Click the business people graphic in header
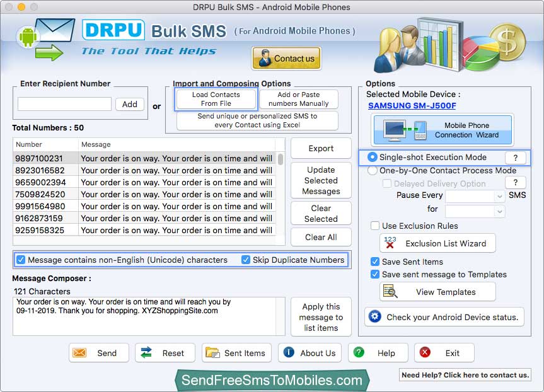The image size is (544, 392). click(400, 50)
